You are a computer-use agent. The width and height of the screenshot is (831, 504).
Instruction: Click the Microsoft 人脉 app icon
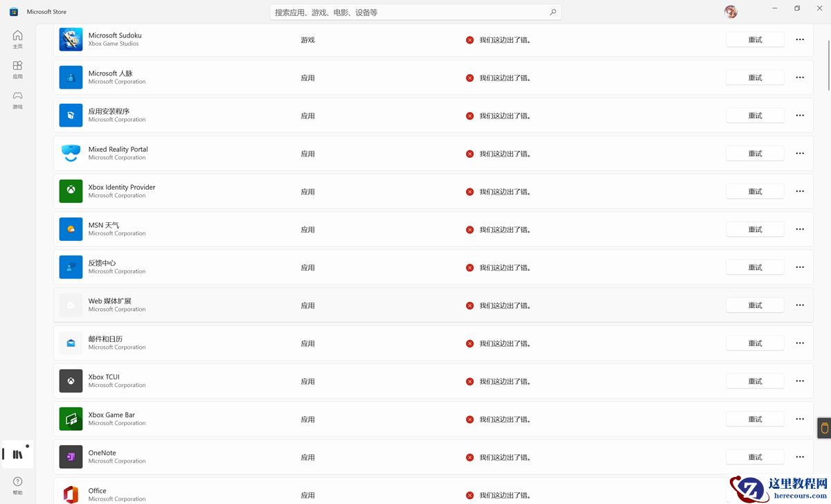click(71, 78)
